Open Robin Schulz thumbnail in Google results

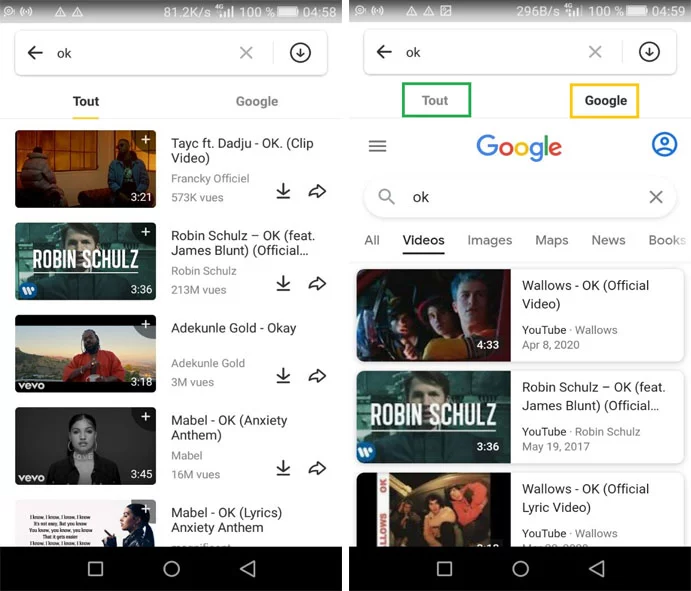[x=434, y=417]
